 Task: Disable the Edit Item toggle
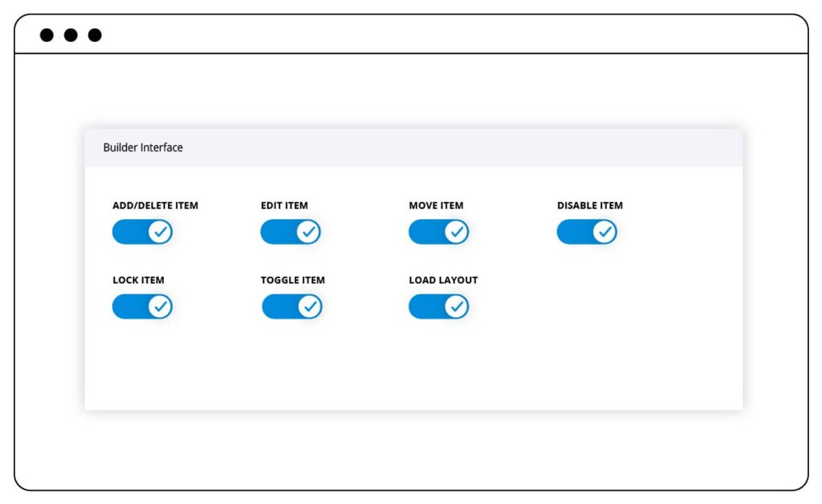(x=291, y=232)
